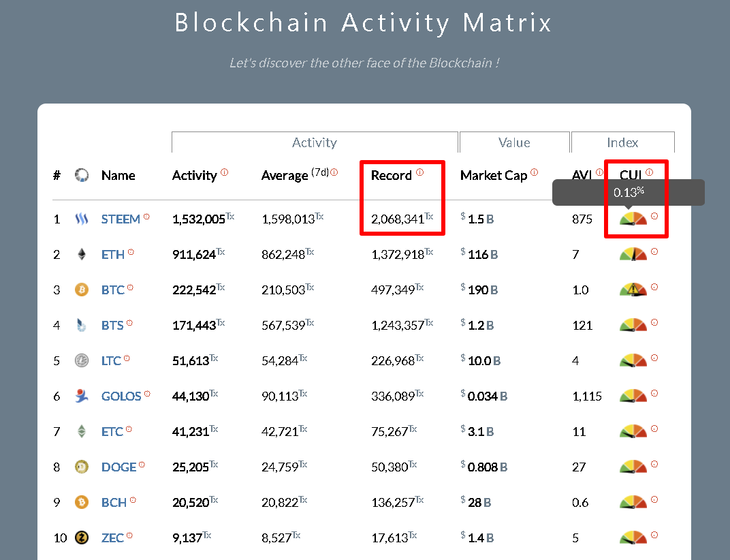Select the Index group header tab
The height and width of the screenshot is (560, 730).
coord(623,142)
